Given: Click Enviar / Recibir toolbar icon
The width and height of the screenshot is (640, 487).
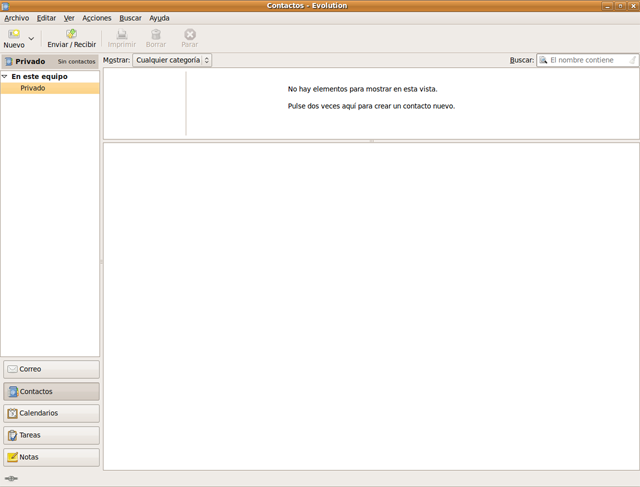Looking at the screenshot, I should (72, 34).
